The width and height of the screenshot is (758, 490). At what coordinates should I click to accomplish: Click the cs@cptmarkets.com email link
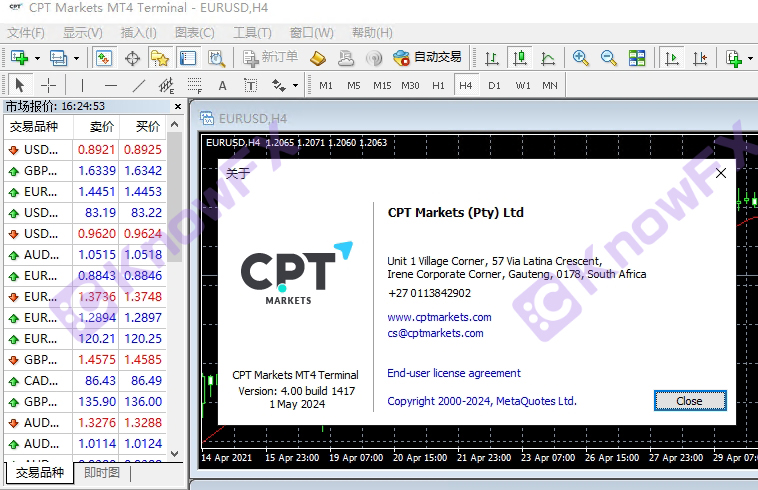coord(435,333)
